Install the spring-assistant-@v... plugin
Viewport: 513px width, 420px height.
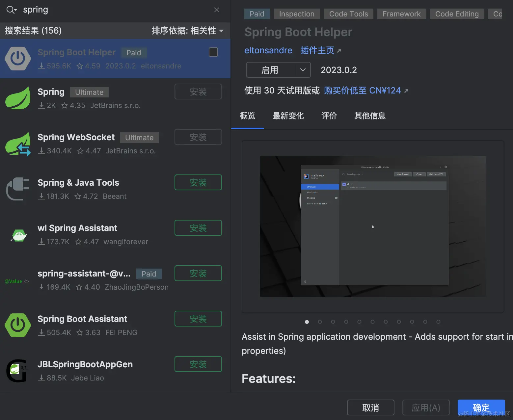(x=198, y=273)
